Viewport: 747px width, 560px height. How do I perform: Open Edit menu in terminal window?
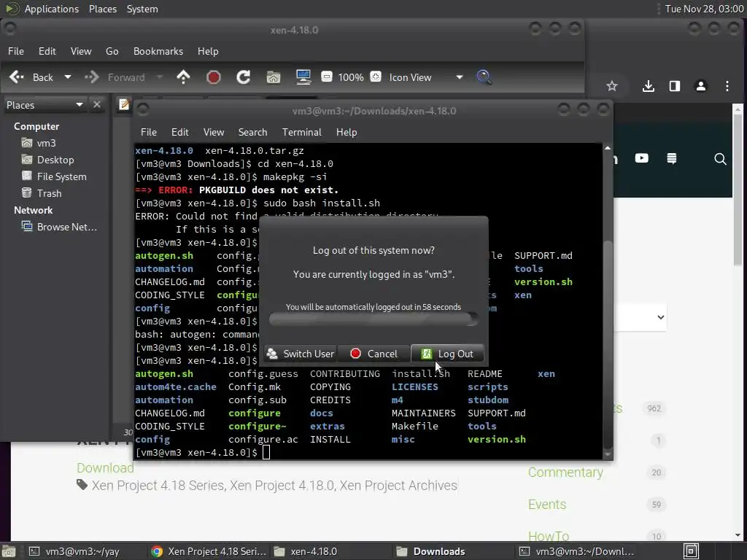pyautogui.click(x=180, y=132)
